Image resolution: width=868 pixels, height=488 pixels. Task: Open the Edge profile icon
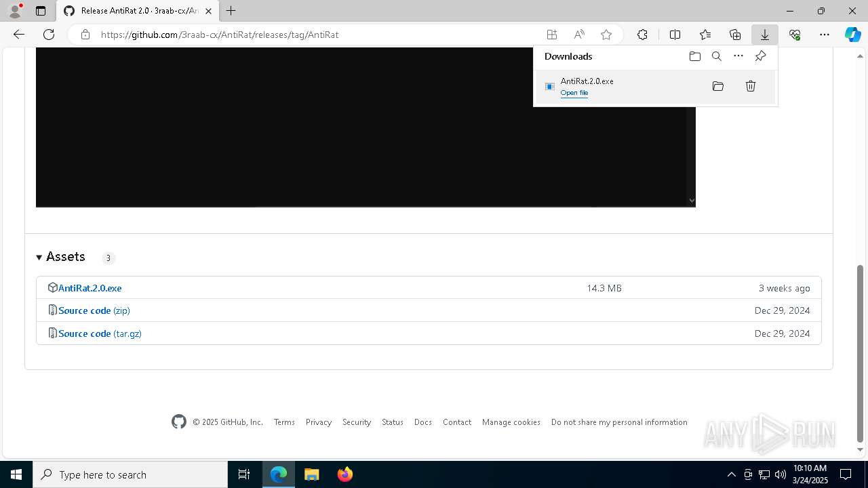coord(14,11)
